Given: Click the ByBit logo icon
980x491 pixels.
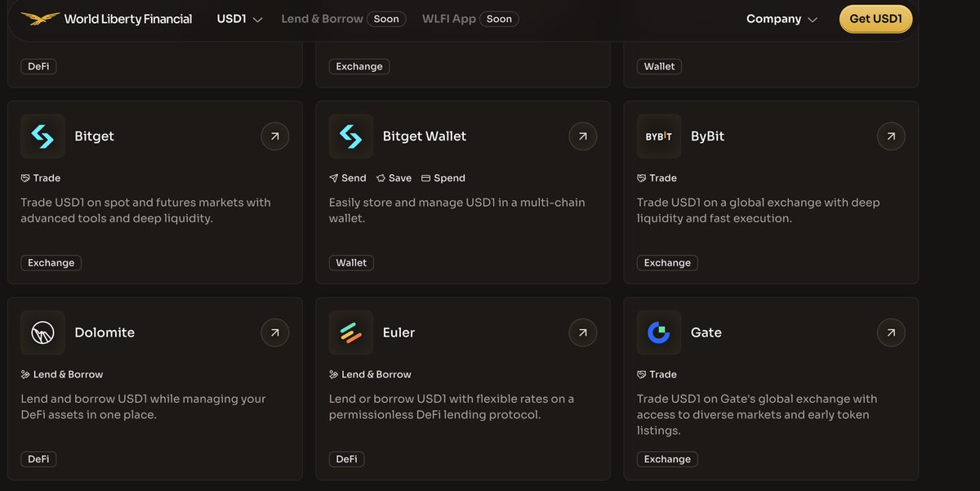Looking at the screenshot, I should [x=659, y=136].
